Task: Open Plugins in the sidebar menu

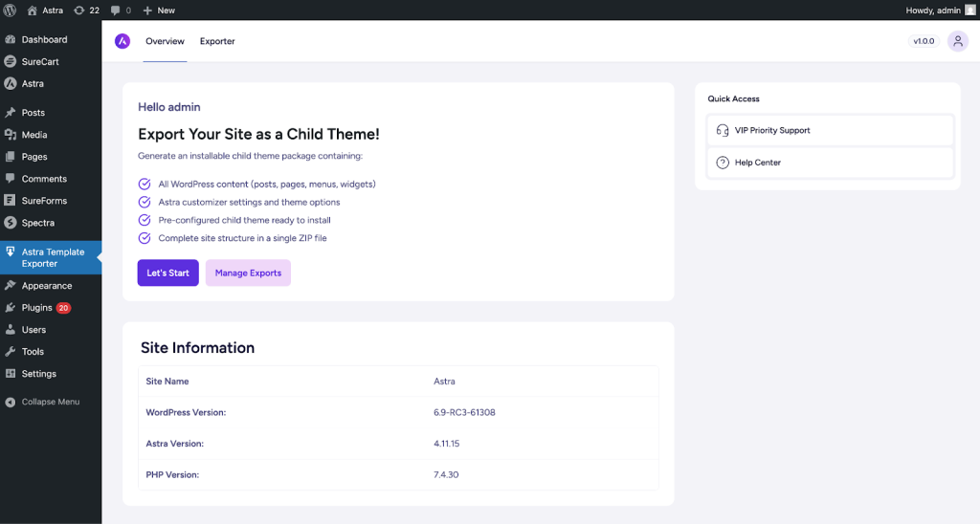Action: point(37,308)
